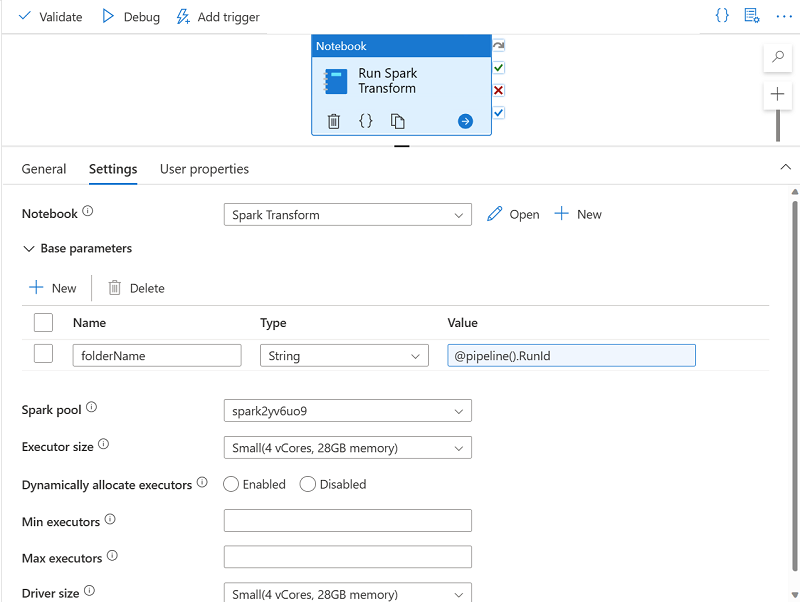The image size is (800, 602).
Task: Switch to the General tab
Action: click(x=44, y=169)
